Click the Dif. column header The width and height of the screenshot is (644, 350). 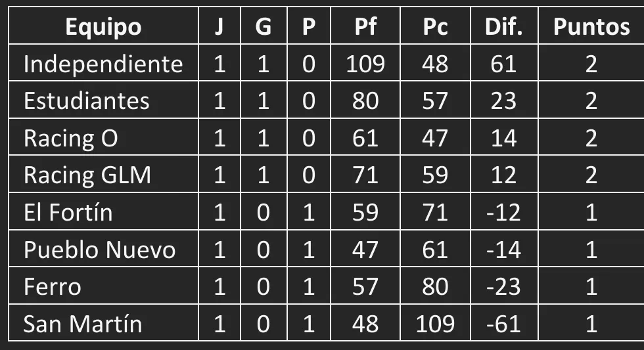503,27
